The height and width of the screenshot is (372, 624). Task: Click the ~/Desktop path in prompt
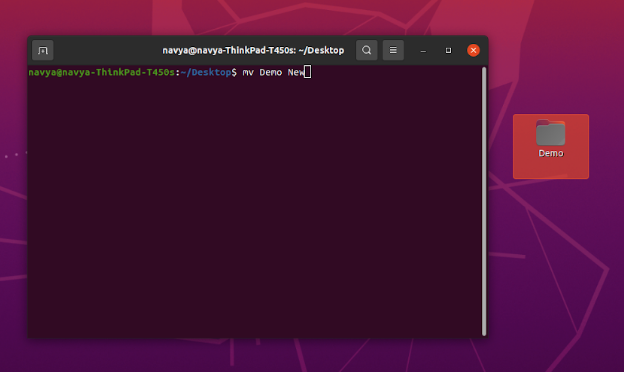[x=206, y=72]
